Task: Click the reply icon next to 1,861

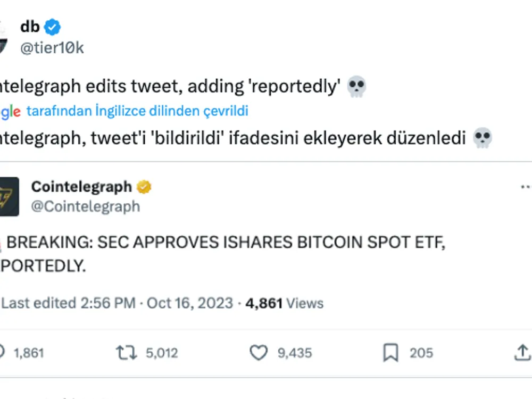Action: click(2, 352)
